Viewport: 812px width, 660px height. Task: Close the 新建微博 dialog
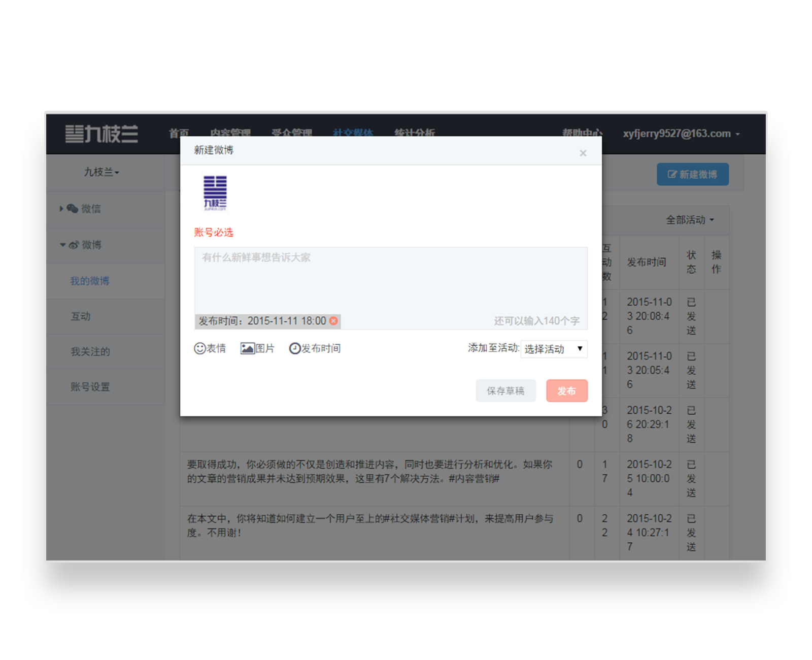583,153
